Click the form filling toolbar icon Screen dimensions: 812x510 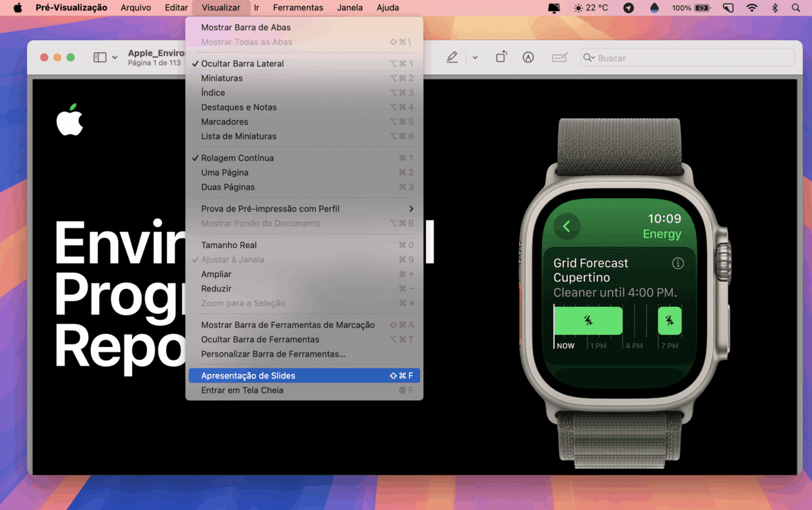(559, 57)
